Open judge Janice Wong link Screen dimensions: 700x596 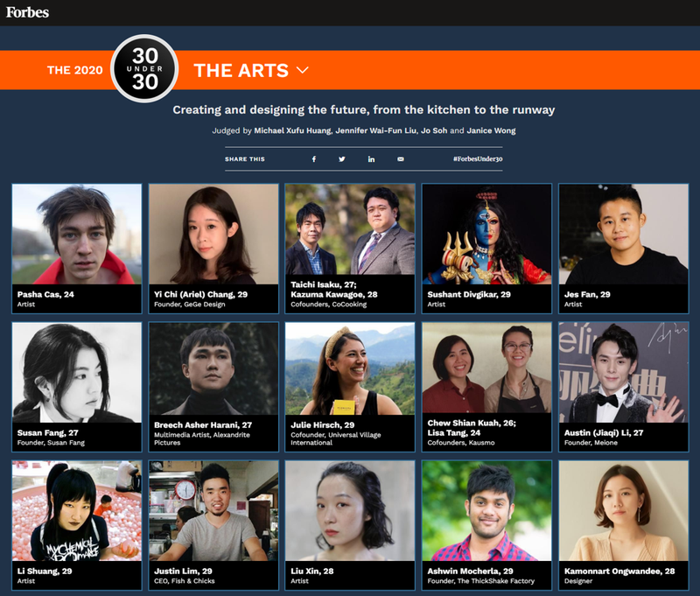(x=491, y=130)
